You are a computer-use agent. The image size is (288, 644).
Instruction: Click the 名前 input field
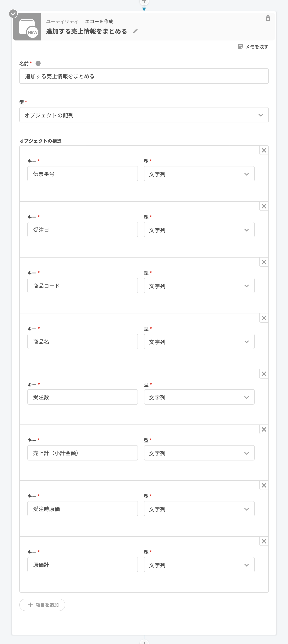(144, 76)
